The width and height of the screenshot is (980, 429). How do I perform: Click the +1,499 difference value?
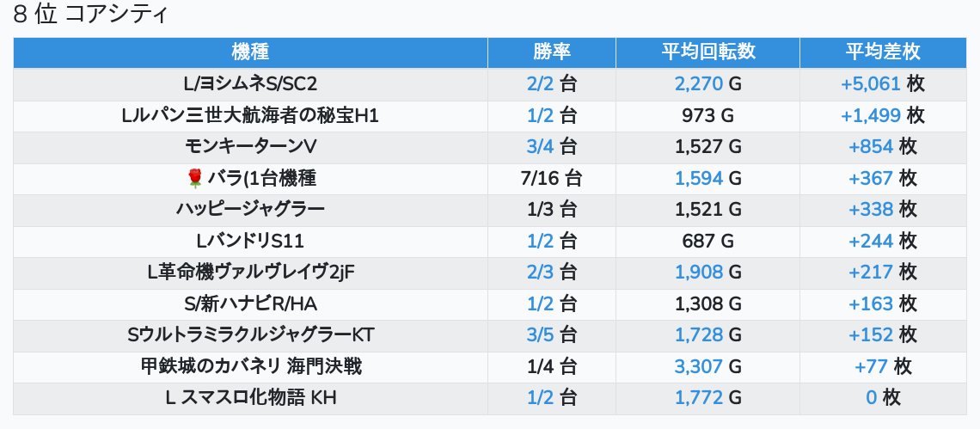tap(871, 116)
